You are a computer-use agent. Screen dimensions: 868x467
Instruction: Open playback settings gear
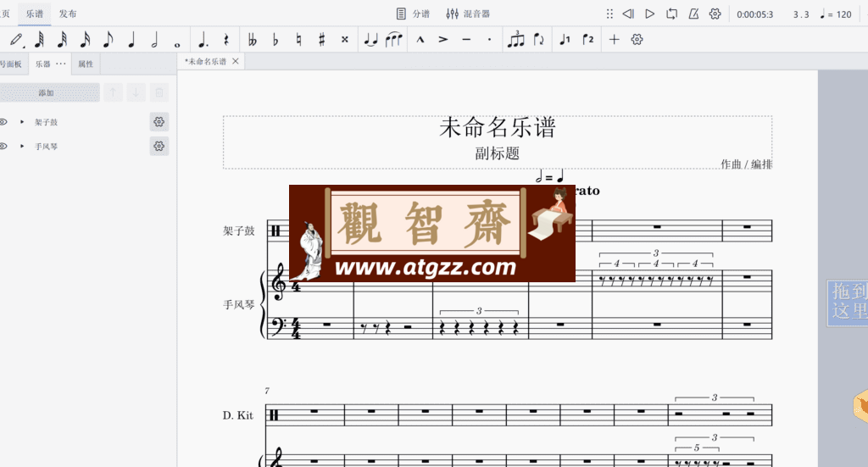[715, 14]
